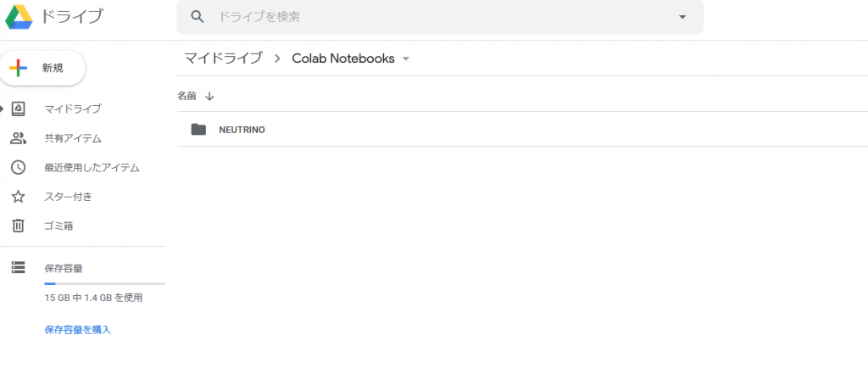Click the storage stack icon
Screen dimensions: 868x374
point(19,268)
